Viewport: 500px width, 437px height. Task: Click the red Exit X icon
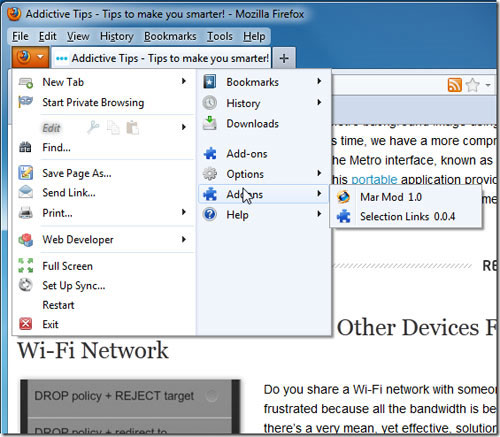(26, 324)
